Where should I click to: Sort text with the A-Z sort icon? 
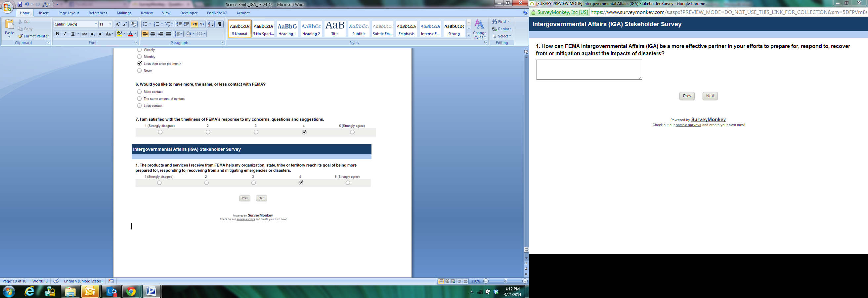click(211, 24)
